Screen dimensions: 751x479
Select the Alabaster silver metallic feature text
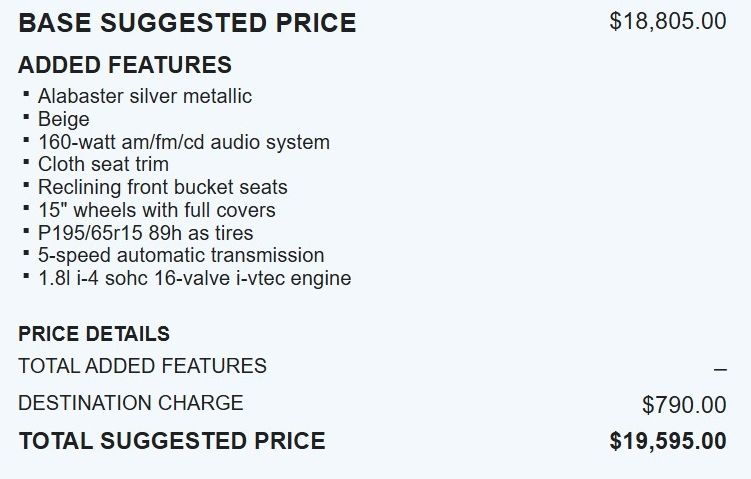pyautogui.click(x=145, y=97)
